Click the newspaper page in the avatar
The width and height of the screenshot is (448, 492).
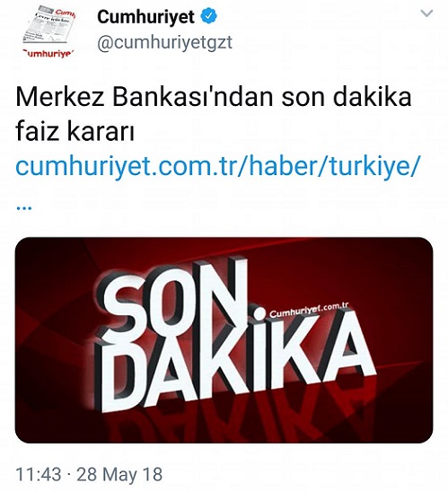click(x=49, y=24)
